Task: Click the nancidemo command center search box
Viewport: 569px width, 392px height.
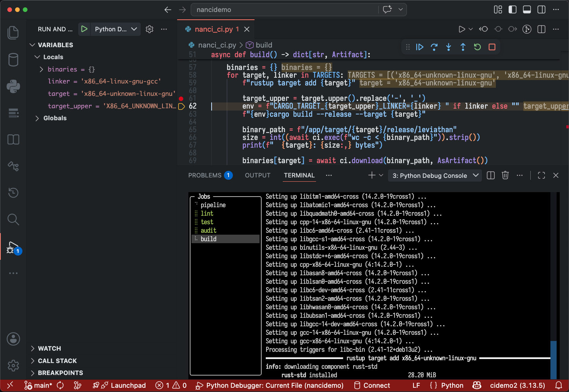Action: (299, 10)
